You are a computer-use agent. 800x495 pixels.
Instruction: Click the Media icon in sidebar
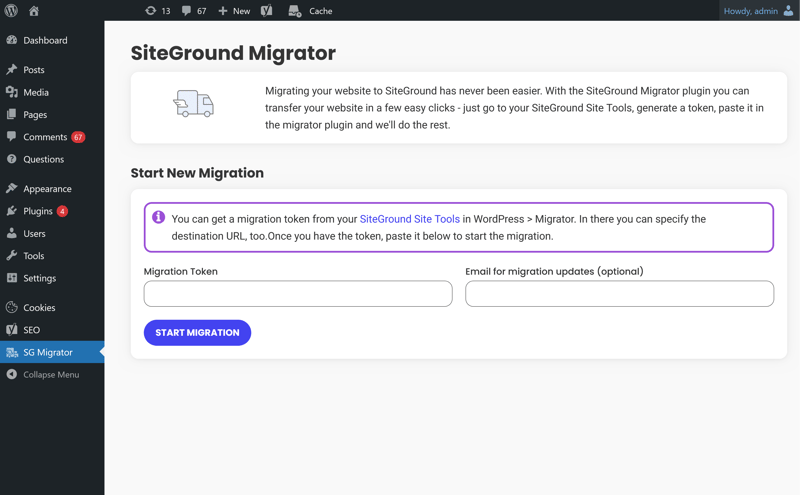point(12,92)
